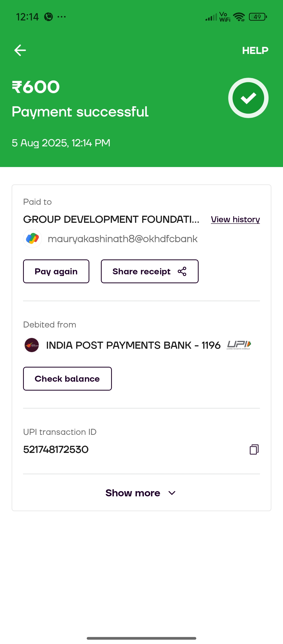Screen dimensions: 283x644
Task: Click the India Post Payments Bank logo
Action: click(x=32, y=345)
